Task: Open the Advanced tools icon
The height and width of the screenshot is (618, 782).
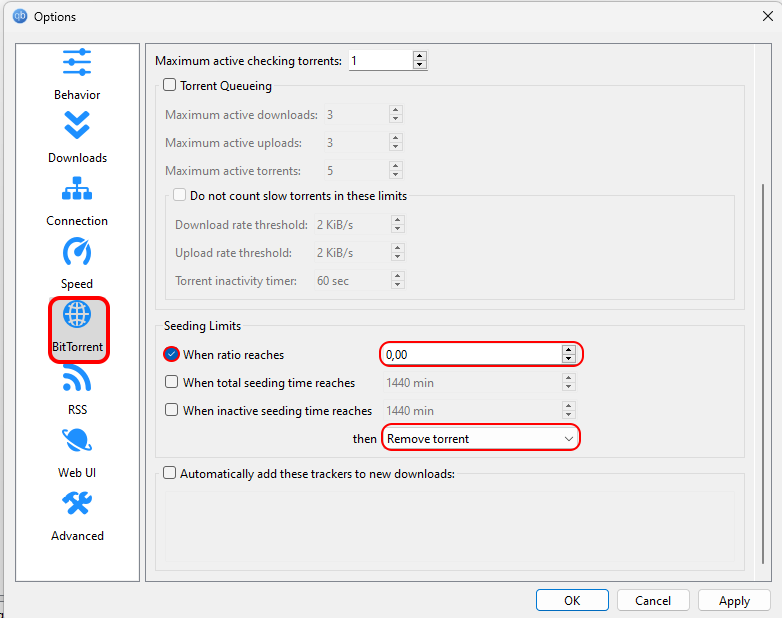Action: [x=77, y=503]
